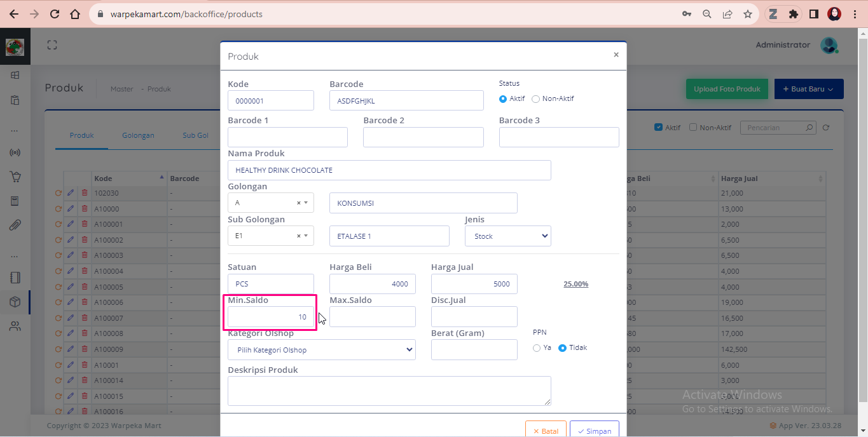Screen dimensions: 868x437
Task: Open the notebook icon in sidebar
Action: (x=15, y=278)
